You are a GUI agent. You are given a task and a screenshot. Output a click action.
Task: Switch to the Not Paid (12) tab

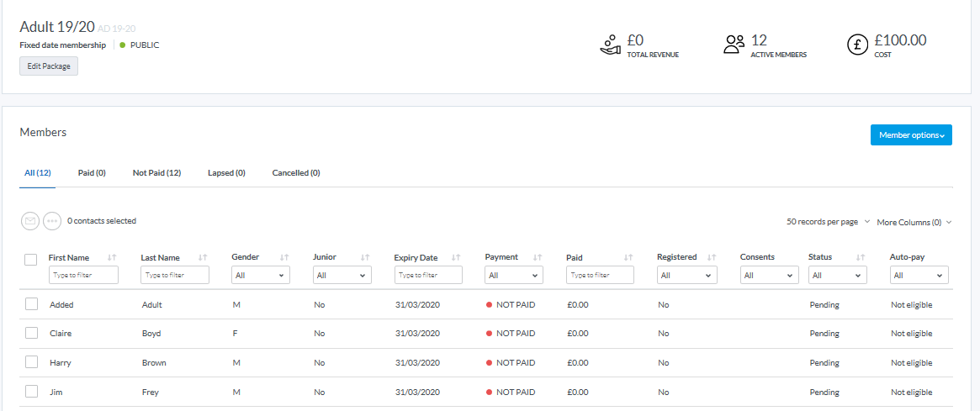pyautogui.click(x=156, y=173)
